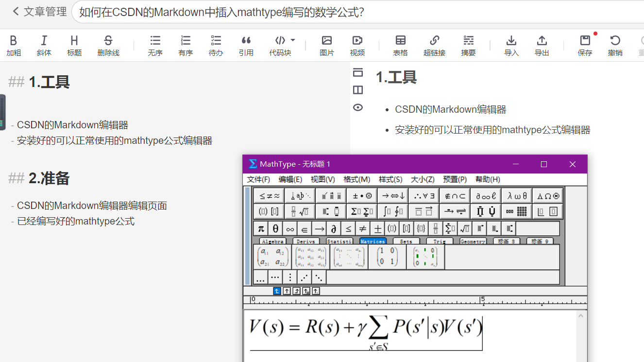
Task: Insert blockquote (引用)
Action: [246, 46]
